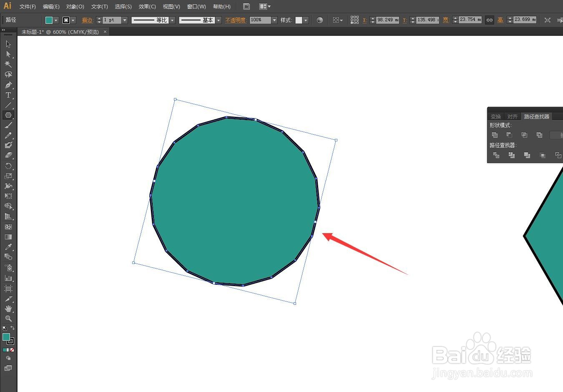Screen dimensions: 563x392
Task: Click Merge pathfinder icon
Action: point(527,155)
